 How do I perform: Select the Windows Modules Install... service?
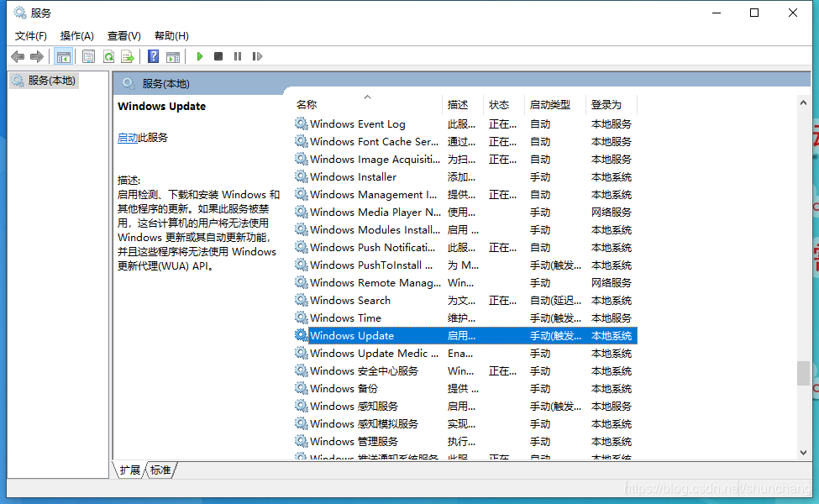tap(375, 230)
